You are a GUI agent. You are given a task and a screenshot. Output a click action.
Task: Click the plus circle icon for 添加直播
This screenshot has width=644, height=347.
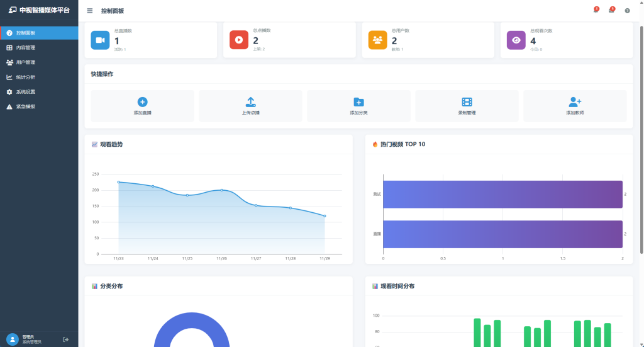click(143, 101)
